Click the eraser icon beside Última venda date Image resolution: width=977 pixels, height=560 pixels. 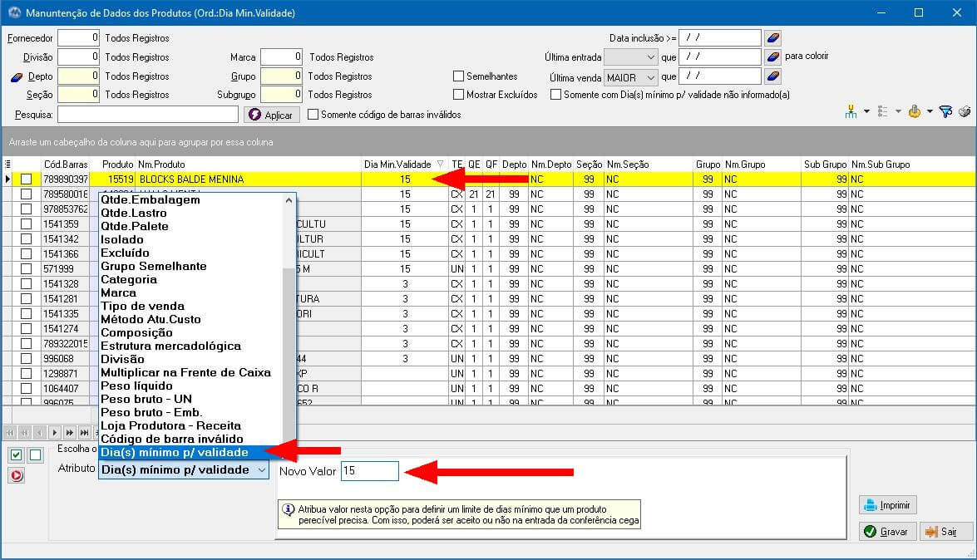coord(772,76)
